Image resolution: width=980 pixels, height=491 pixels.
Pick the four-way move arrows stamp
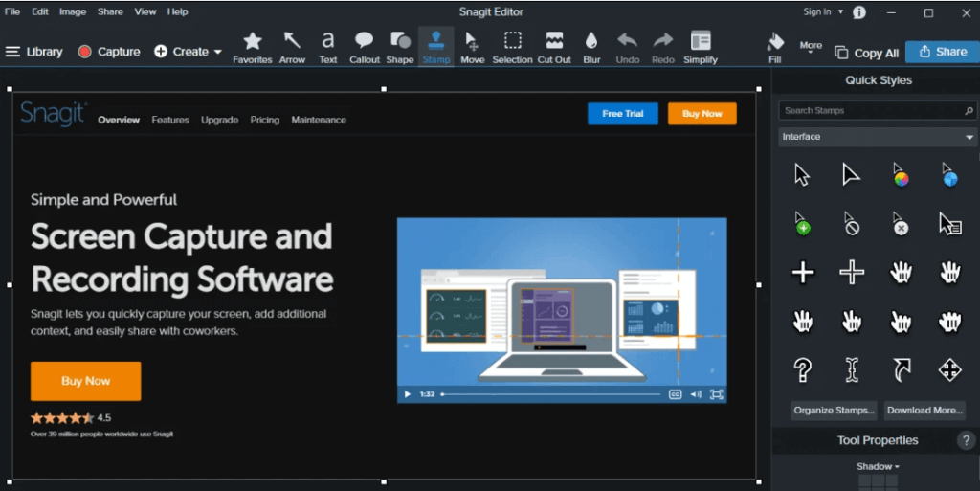click(949, 369)
